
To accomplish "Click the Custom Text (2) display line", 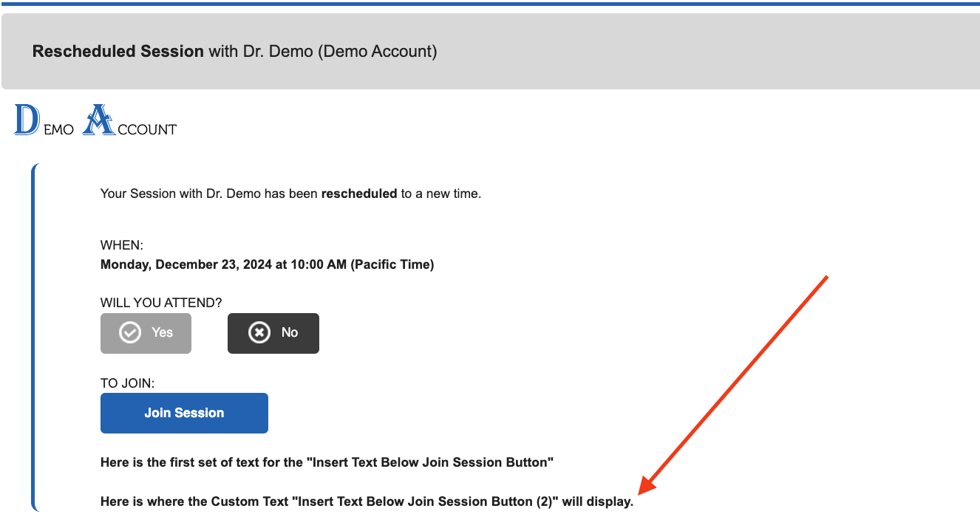I will [x=367, y=502].
